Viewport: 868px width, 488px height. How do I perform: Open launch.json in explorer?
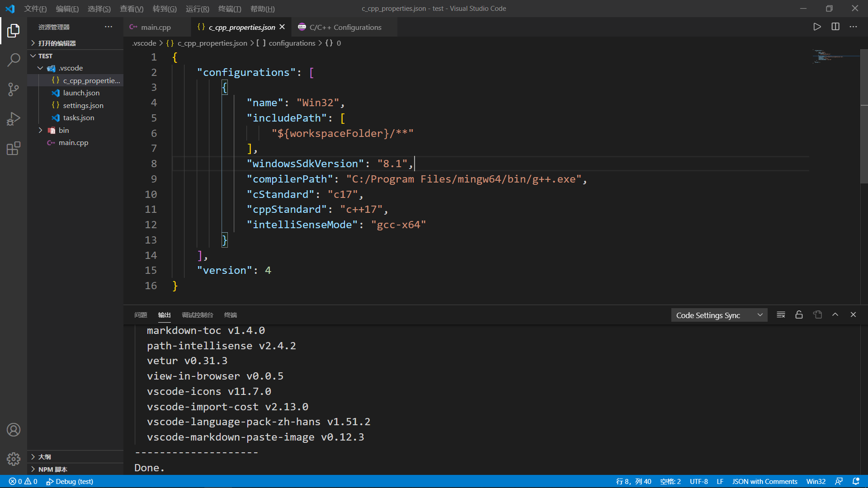coord(75,93)
